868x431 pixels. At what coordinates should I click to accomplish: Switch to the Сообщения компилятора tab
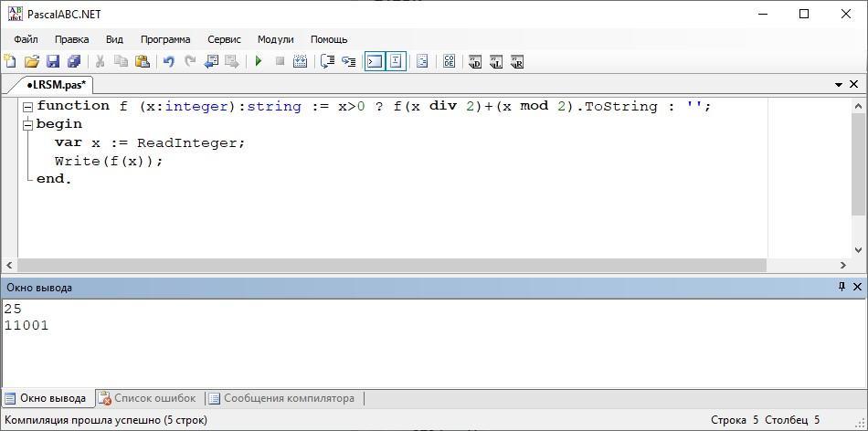(282, 398)
